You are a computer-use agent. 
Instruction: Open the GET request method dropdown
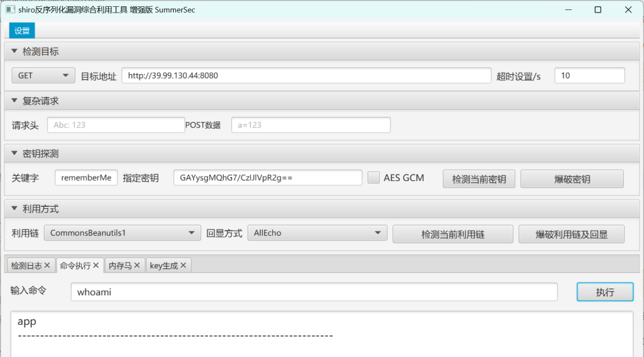(x=43, y=75)
